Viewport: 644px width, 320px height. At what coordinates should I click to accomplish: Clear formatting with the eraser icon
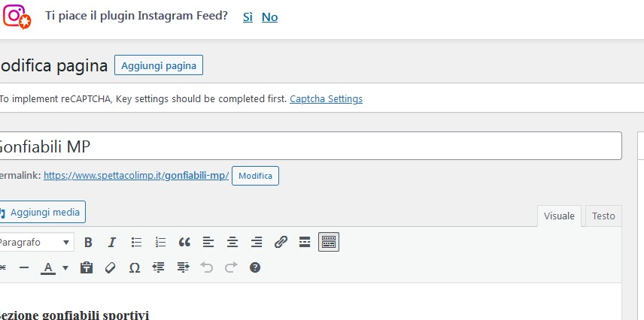tap(110, 268)
